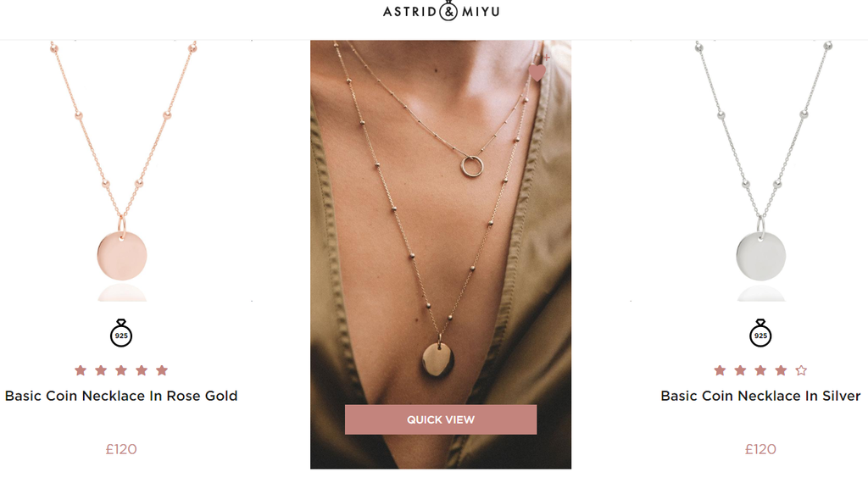
Task: Click third rating star of Rose Gold necklace
Action: (121, 370)
